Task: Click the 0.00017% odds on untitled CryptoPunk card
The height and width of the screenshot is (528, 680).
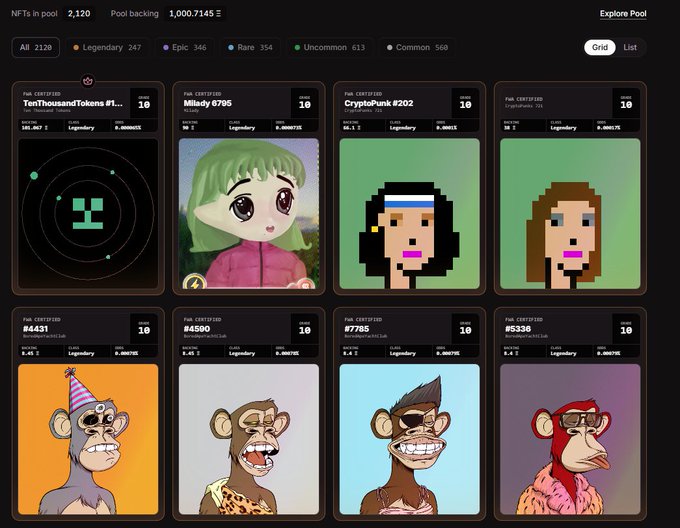Action: click(x=608, y=128)
